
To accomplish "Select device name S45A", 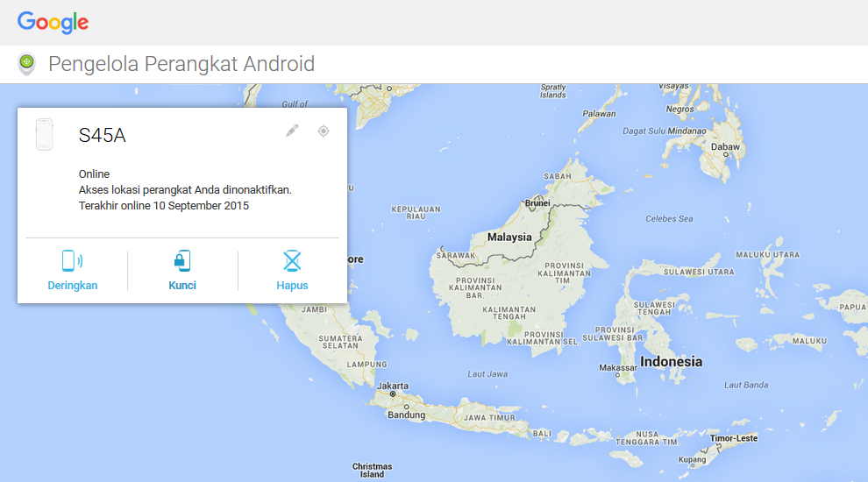I will pyautogui.click(x=103, y=135).
